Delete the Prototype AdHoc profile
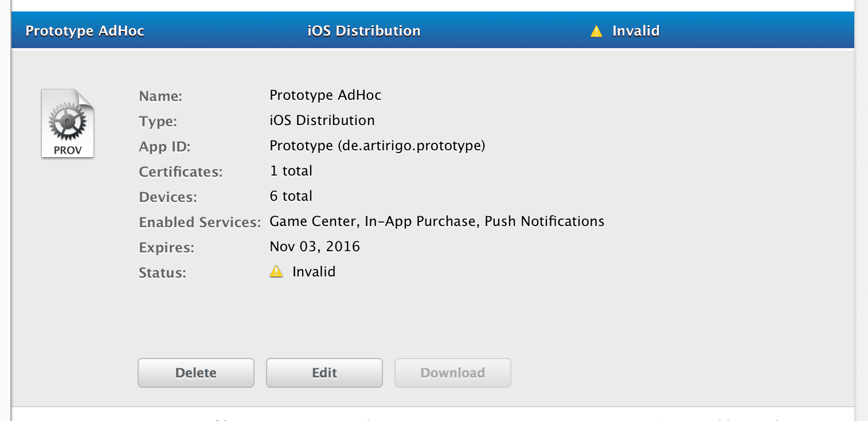Viewport: 868px width, 421px height. pyautogui.click(x=196, y=373)
